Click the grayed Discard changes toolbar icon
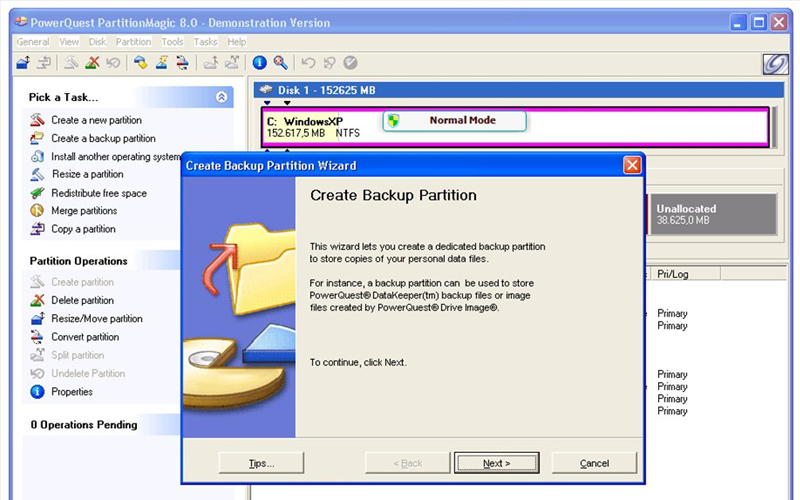 [x=329, y=63]
